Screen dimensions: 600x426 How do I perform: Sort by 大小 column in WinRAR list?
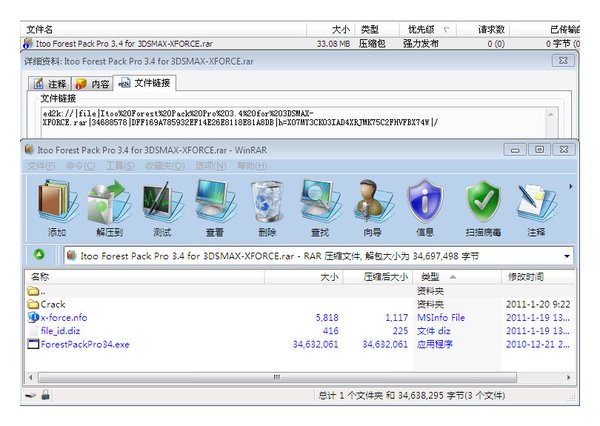click(x=303, y=277)
